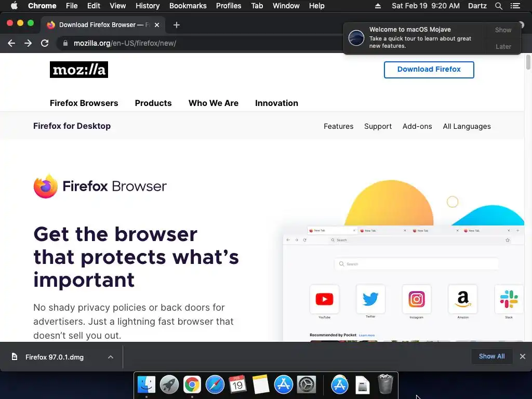Click Chrome icon in the dock
532x399 pixels.
(192, 384)
